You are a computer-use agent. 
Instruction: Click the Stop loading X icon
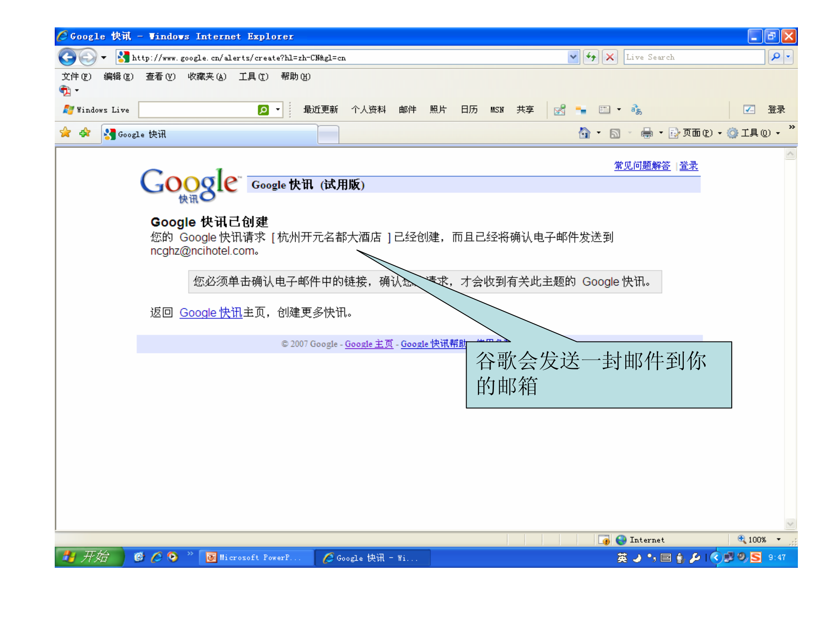coord(610,57)
